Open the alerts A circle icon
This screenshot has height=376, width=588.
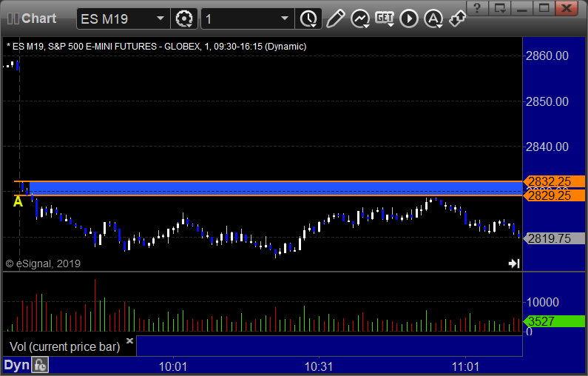(433, 19)
